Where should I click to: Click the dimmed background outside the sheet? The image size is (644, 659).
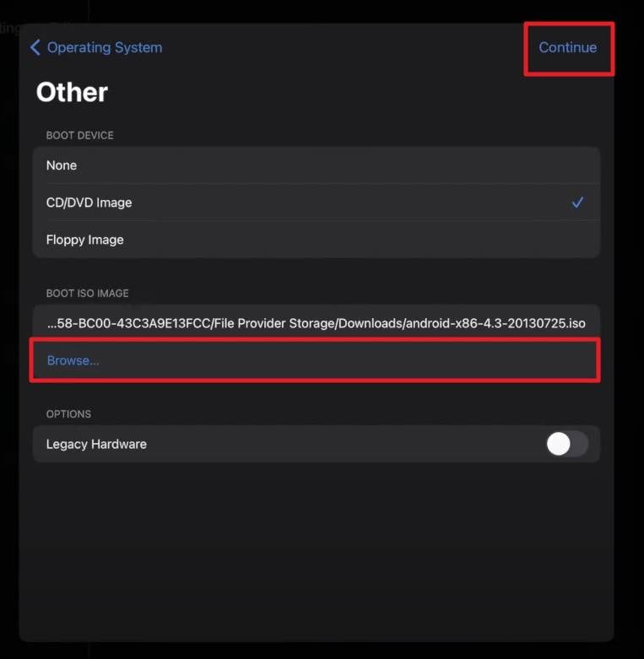[x=629, y=338]
